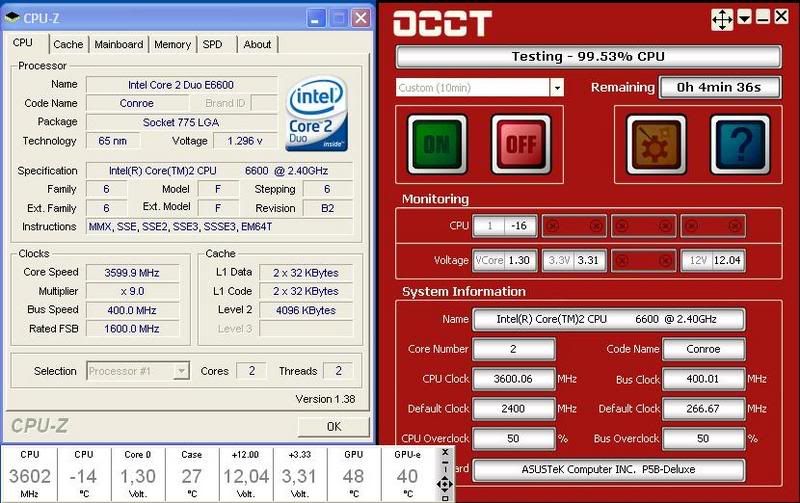Image resolution: width=800 pixels, height=503 pixels.
Task: Click CPU-Z title bar app icon
Action: [x=12, y=17]
